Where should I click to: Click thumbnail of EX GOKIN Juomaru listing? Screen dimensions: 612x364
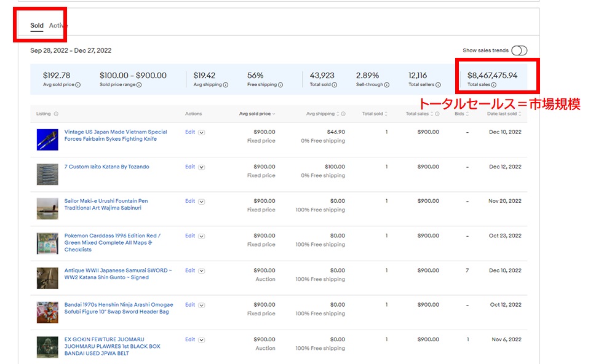[x=47, y=347]
